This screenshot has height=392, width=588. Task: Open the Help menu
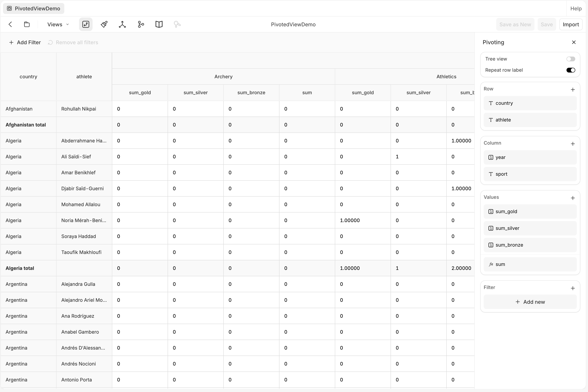[x=576, y=9]
